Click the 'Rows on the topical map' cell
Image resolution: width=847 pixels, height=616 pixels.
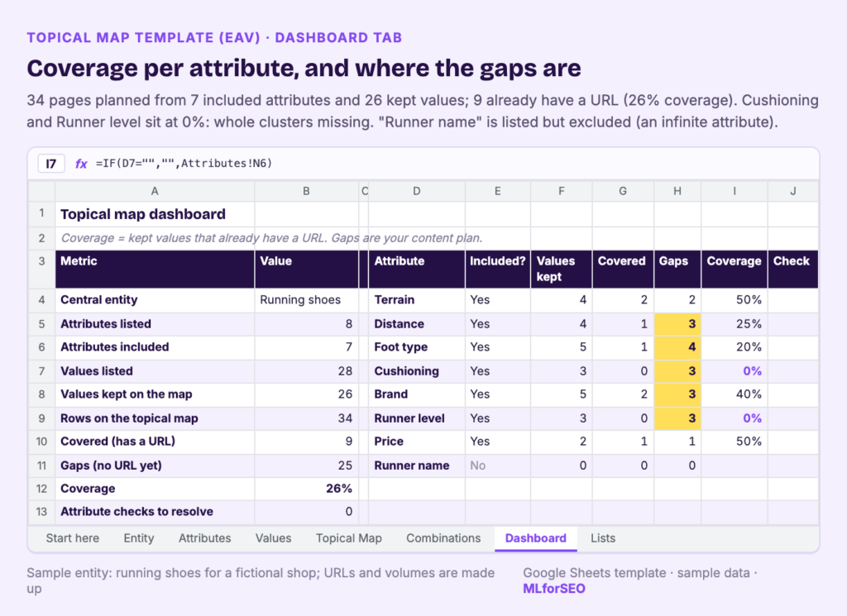tap(155, 418)
